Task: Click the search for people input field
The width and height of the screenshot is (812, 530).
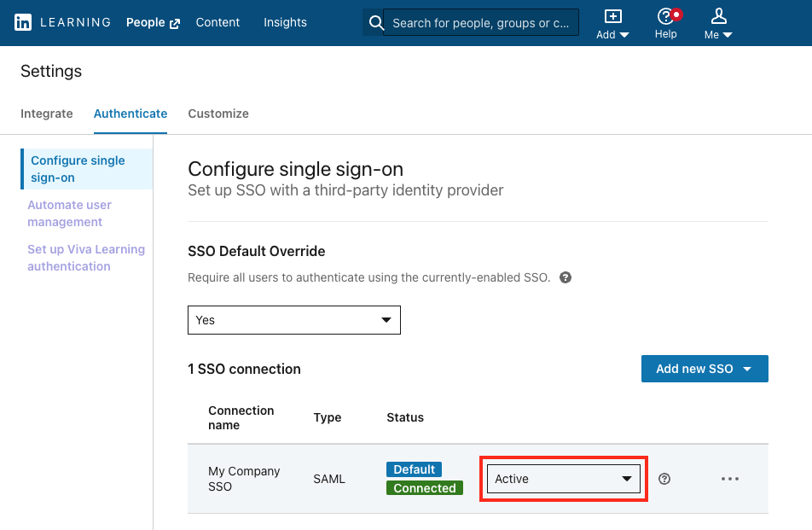Action: point(480,23)
